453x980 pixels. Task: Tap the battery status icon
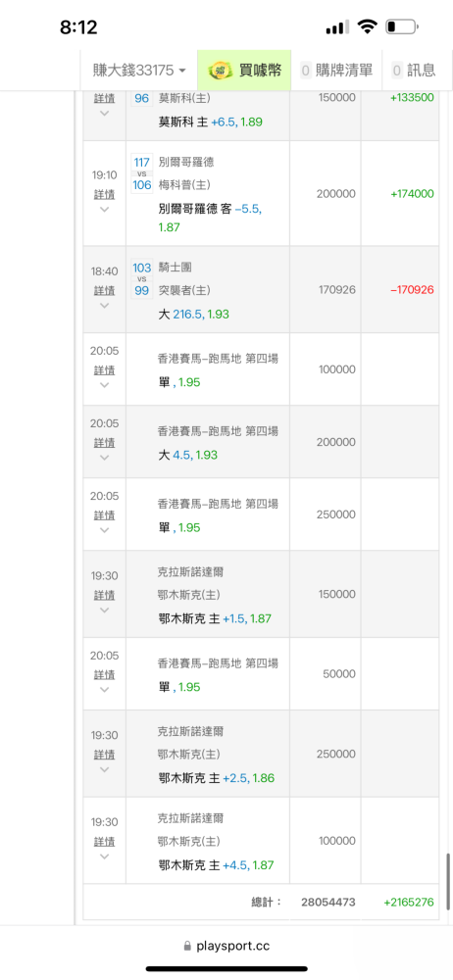[402, 26]
